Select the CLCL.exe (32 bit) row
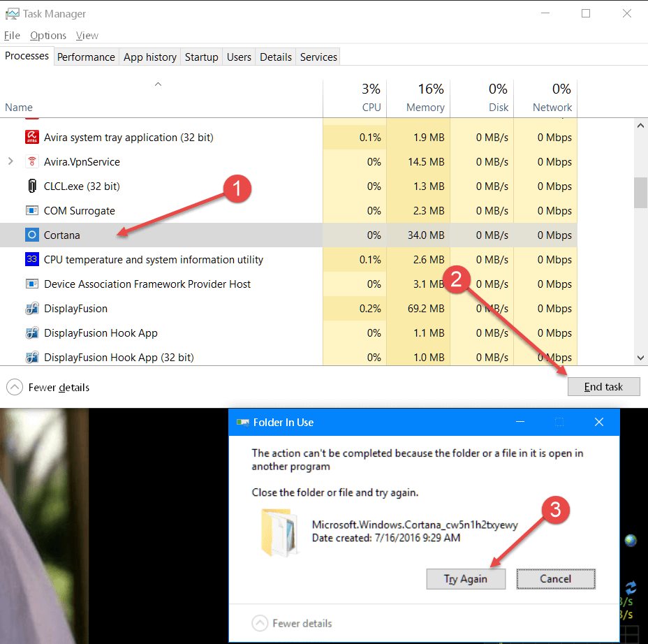The image size is (648, 644). coord(288,186)
